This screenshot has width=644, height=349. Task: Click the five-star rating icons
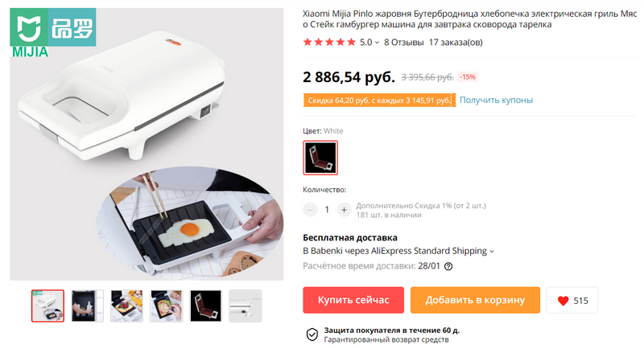329,43
